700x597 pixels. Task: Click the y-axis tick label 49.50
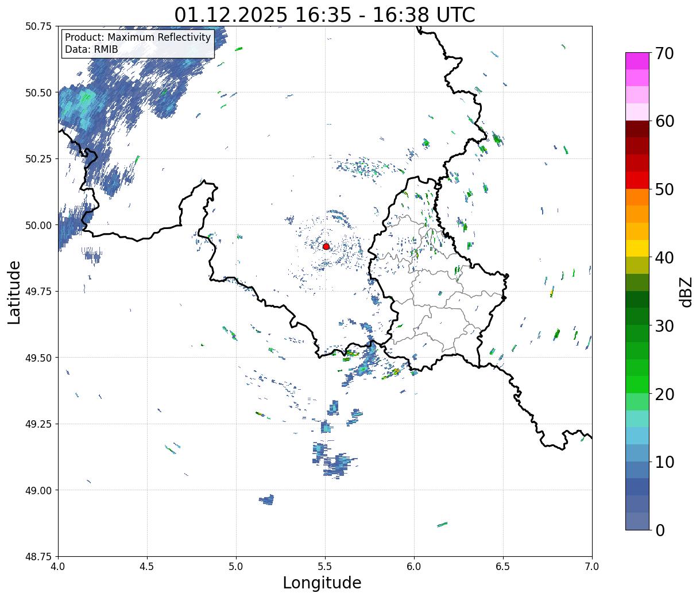click(x=38, y=358)
